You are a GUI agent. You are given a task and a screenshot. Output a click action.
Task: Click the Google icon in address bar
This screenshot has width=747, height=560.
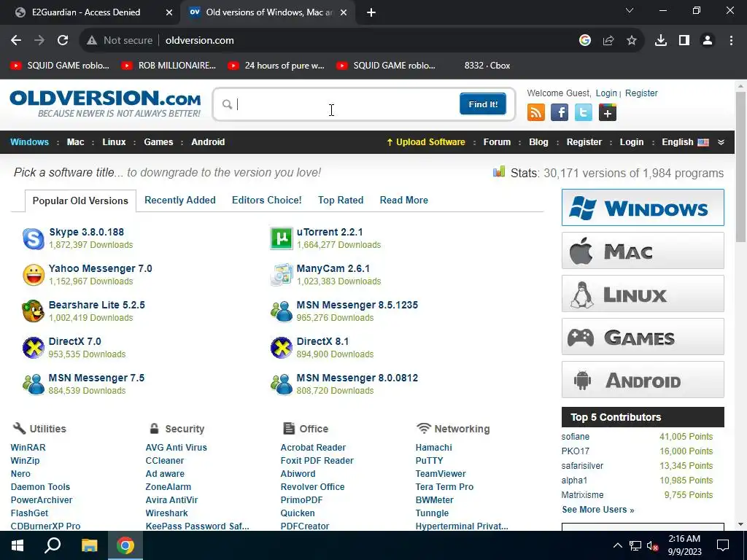(585, 41)
